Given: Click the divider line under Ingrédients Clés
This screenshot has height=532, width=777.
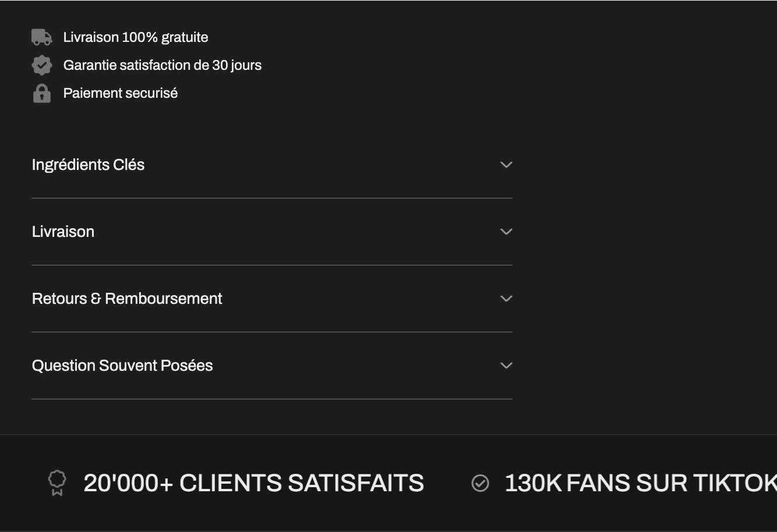Looking at the screenshot, I should click(271, 198).
